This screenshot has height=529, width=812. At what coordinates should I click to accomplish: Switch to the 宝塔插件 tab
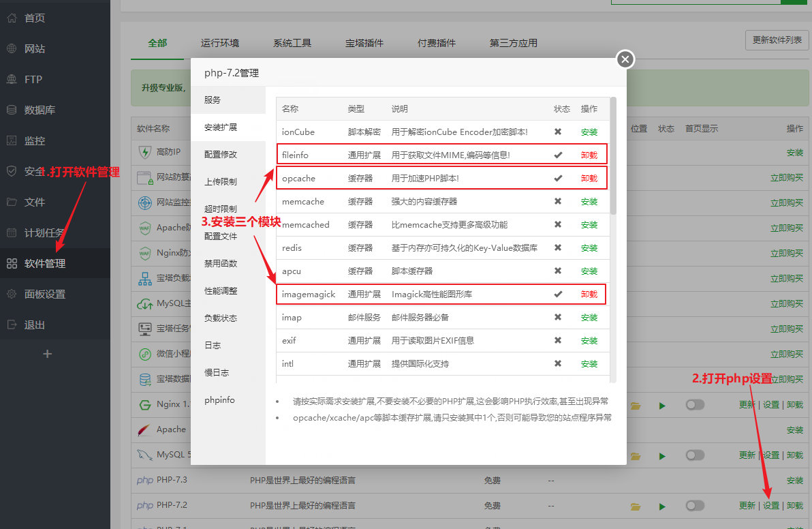(364, 43)
